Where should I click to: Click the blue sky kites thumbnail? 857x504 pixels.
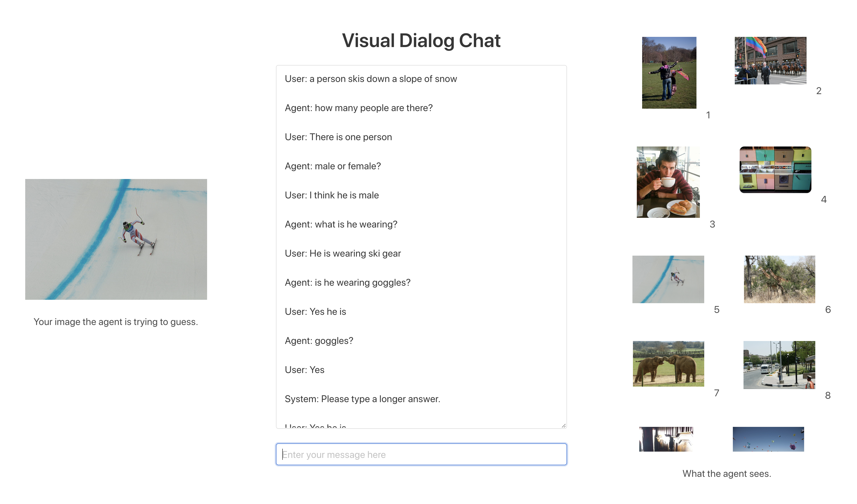[768, 439]
